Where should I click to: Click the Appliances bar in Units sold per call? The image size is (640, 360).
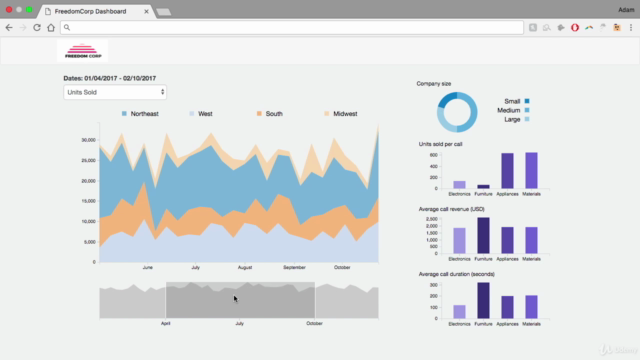point(507,171)
